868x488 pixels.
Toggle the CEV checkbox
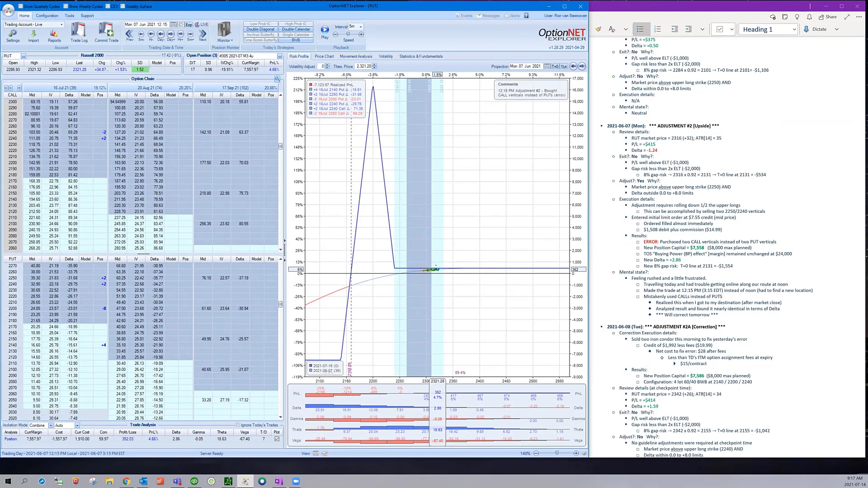point(108,6)
